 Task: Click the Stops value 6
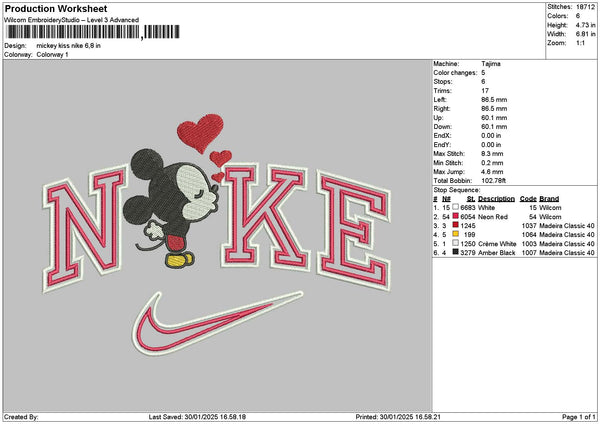[x=483, y=82]
